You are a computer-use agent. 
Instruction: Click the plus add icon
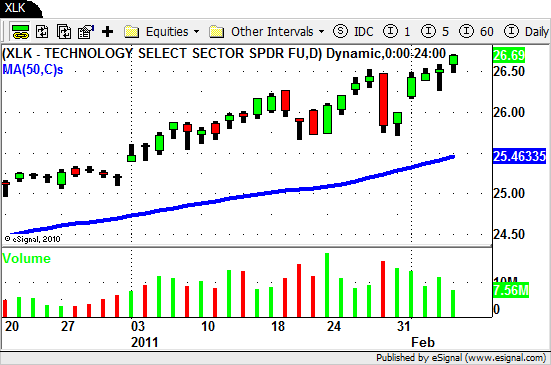click(107, 32)
